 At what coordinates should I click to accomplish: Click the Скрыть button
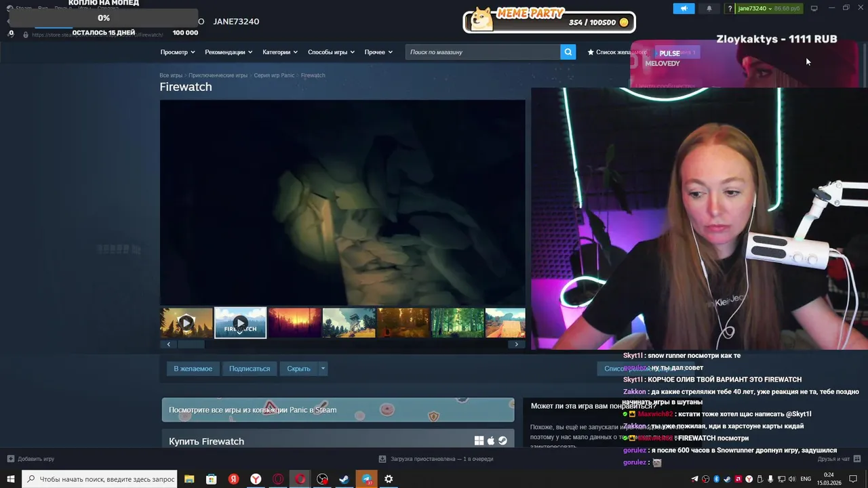[x=298, y=369]
